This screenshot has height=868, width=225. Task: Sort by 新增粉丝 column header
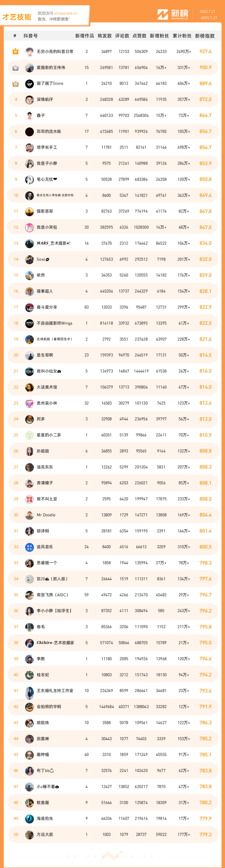point(159,36)
